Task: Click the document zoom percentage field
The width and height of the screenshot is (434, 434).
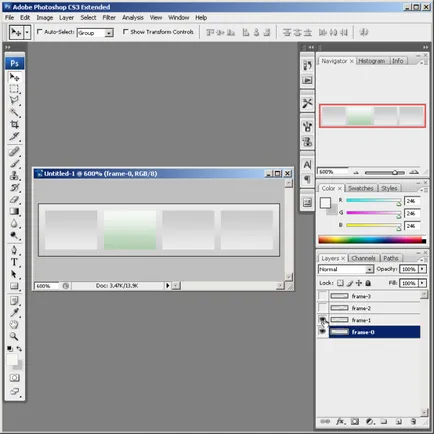Action: tap(46, 286)
